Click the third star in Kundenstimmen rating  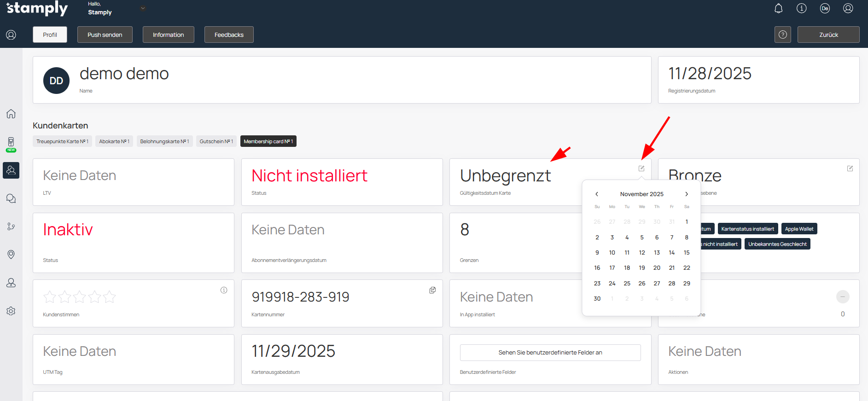[80, 297]
